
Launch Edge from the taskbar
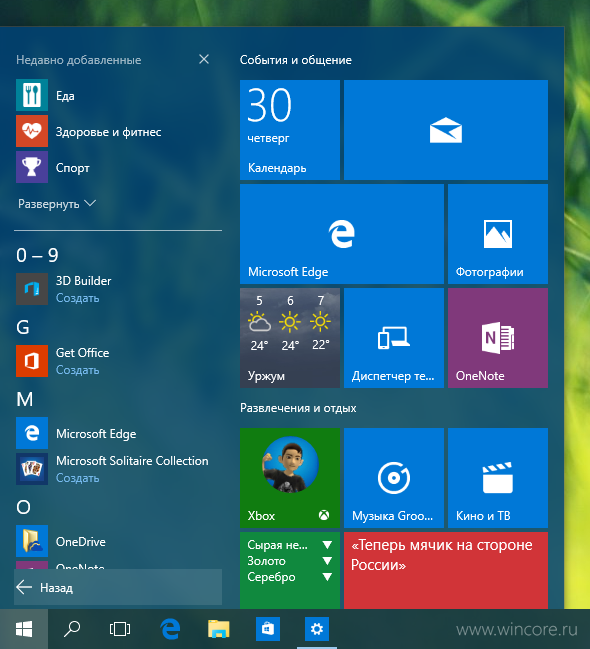pyautogui.click(x=170, y=629)
